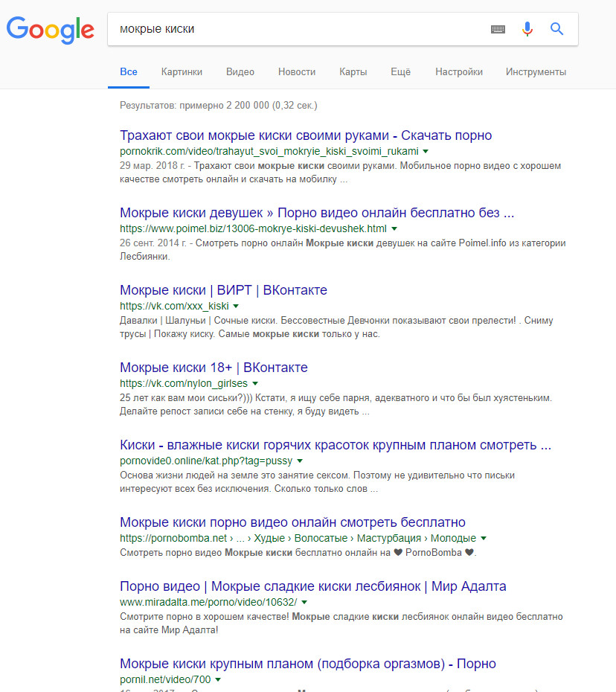Open the on-screen keyboard input tool
Screen dimensions: 616x692
[x=498, y=29]
